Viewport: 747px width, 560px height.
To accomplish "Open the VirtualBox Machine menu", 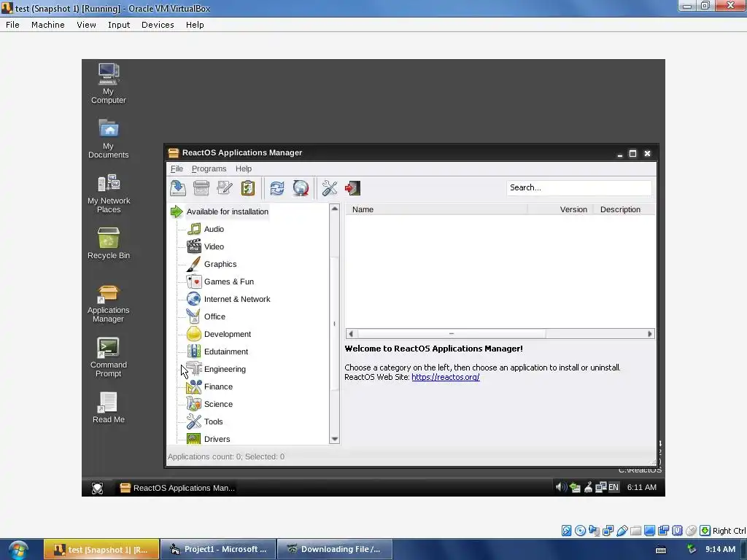I will pyautogui.click(x=47, y=25).
